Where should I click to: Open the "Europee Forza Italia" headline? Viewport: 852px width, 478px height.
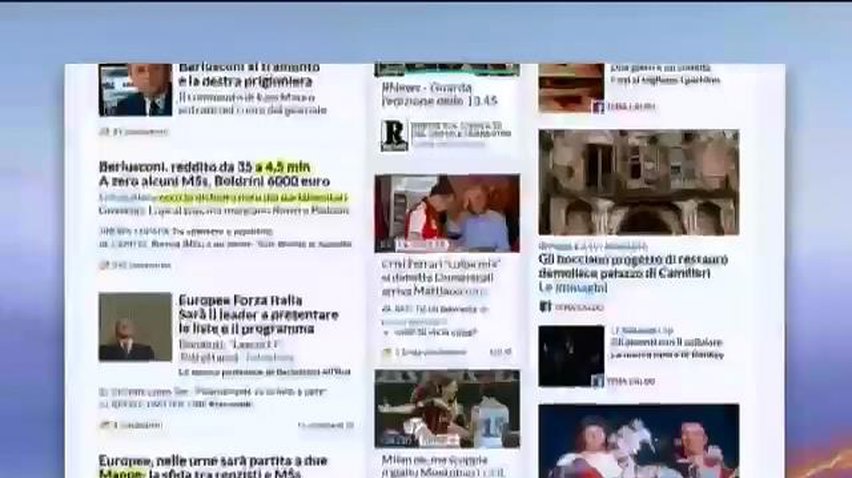(241, 300)
